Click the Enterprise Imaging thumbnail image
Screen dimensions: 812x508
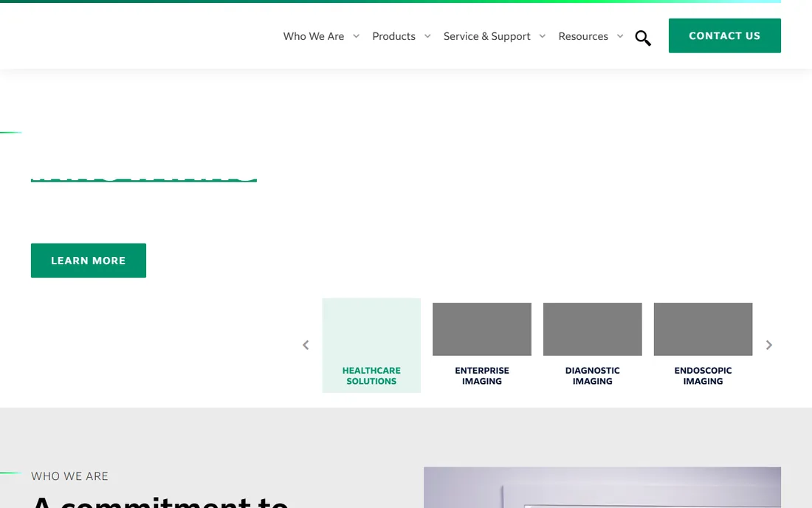(481, 329)
